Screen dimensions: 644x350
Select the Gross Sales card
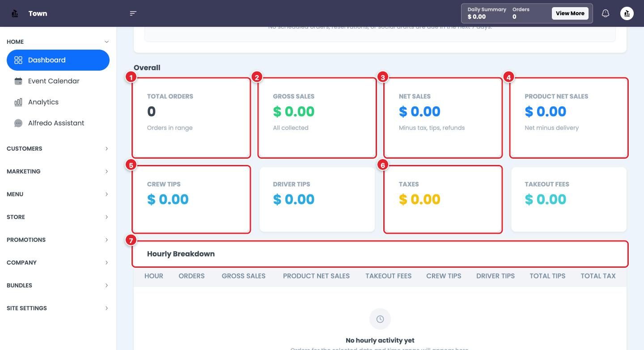tap(317, 118)
